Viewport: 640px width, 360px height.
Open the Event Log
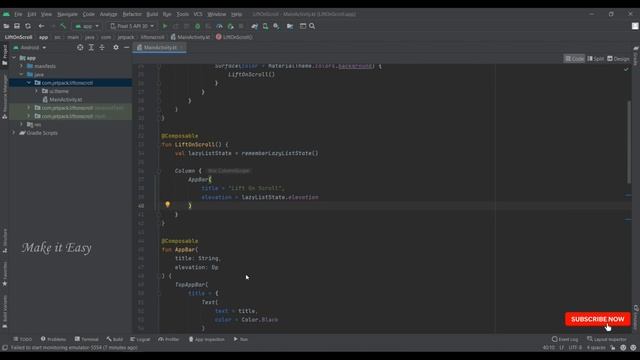[565, 339]
